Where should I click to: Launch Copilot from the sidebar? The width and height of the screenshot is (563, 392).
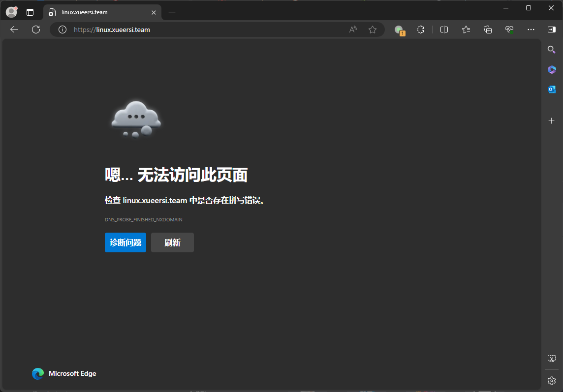pyautogui.click(x=552, y=69)
